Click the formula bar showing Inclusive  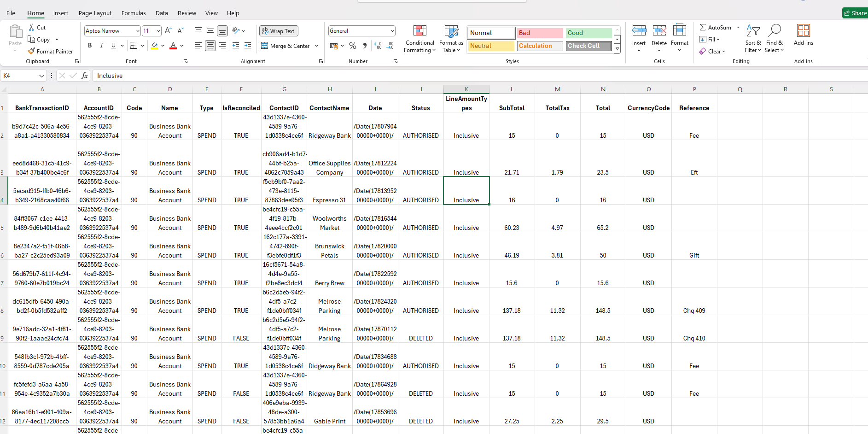click(x=479, y=76)
